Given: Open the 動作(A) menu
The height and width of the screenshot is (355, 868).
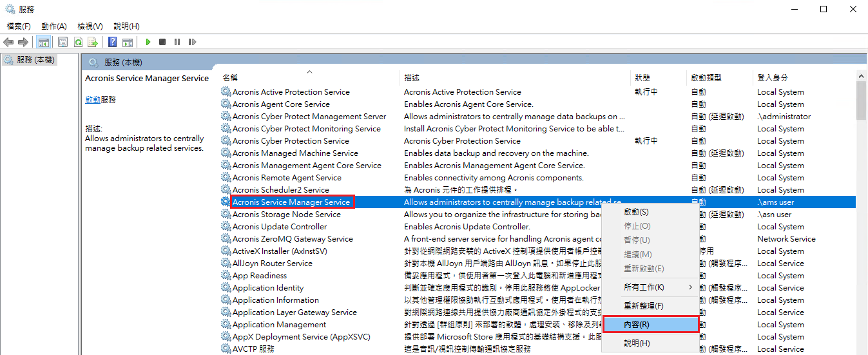Looking at the screenshot, I should pyautogui.click(x=54, y=26).
